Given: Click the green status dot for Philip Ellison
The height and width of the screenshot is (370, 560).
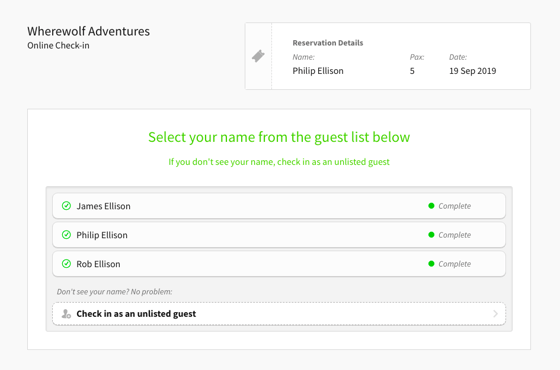Looking at the screenshot, I should tap(431, 235).
